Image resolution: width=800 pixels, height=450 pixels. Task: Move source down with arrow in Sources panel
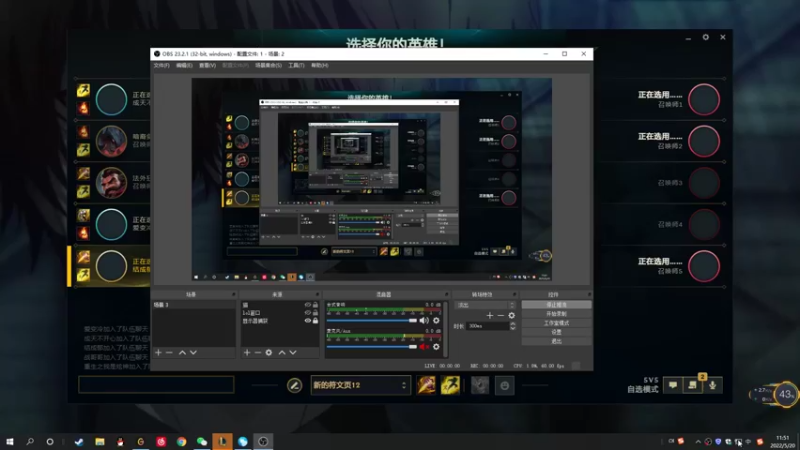(293, 353)
